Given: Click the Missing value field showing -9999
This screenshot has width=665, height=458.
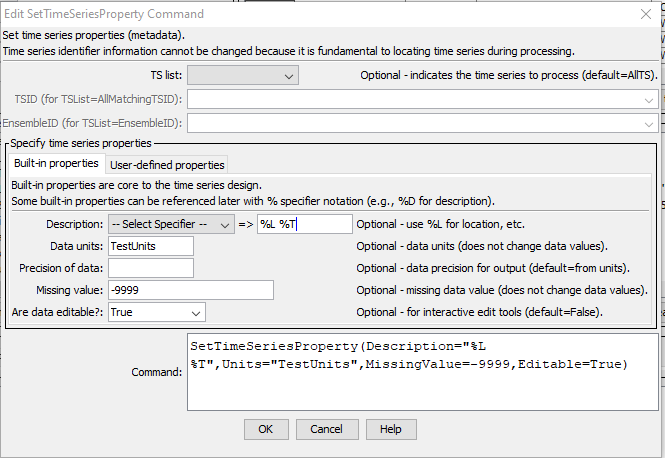Looking at the screenshot, I should pyautogui.click(x=191, y=290).
